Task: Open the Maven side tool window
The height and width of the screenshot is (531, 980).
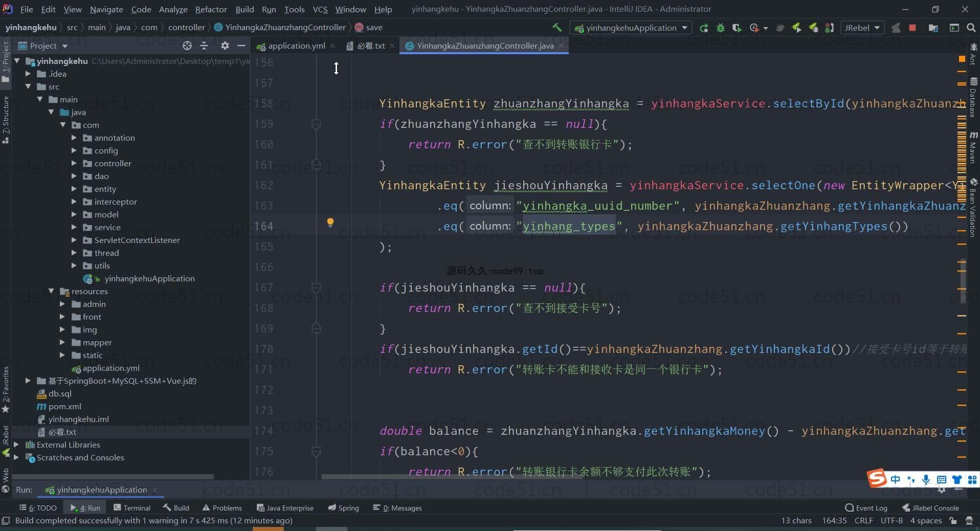Action: click(x=973, y=147)
